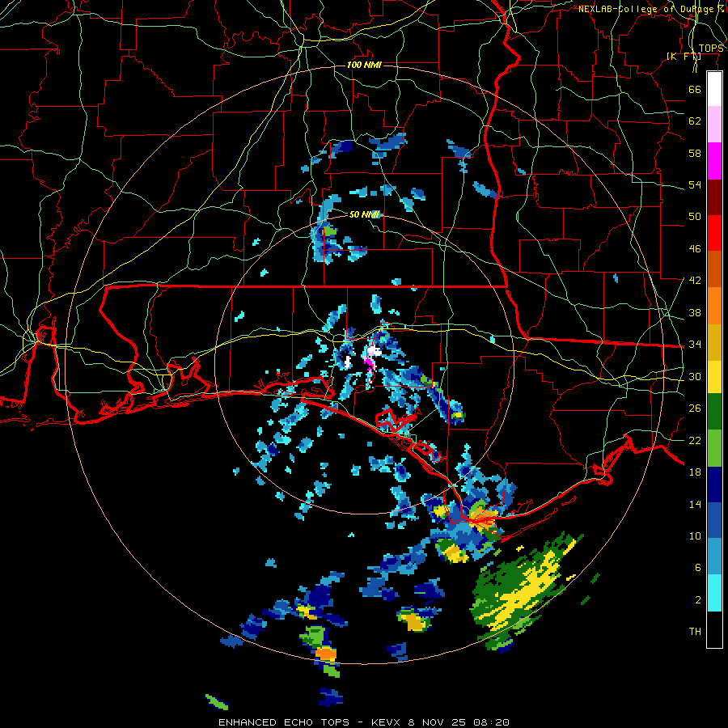728x728 pixels.
Task: Click the 46 value on the scale
Action: (x=695, y=249)
